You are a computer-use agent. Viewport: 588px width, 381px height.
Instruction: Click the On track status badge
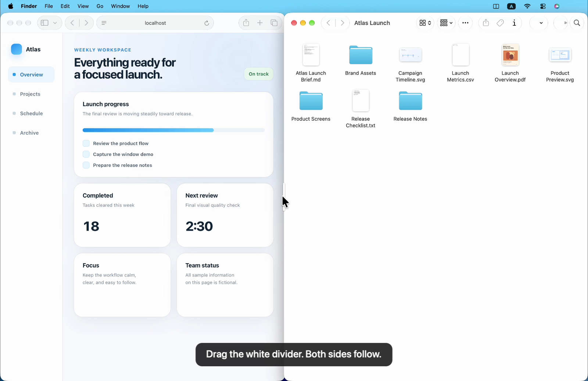click(x=259, y=74)
